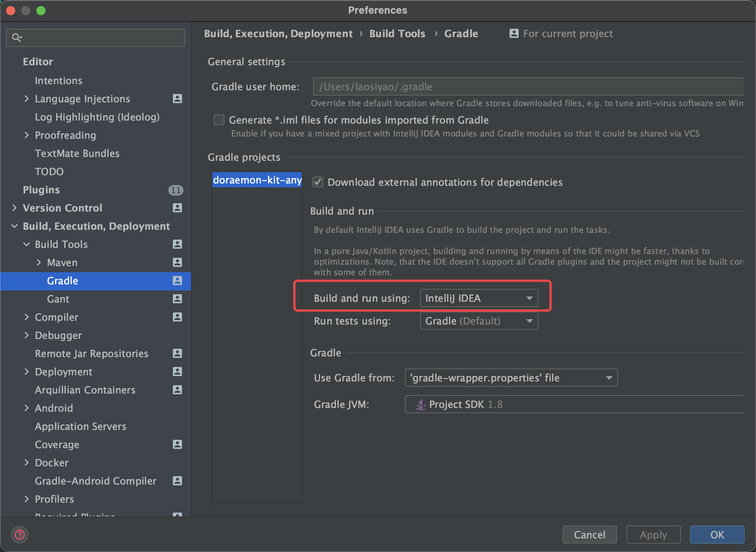
Task: Click the magnifier icon in the search box
Action: pos(17,38)
